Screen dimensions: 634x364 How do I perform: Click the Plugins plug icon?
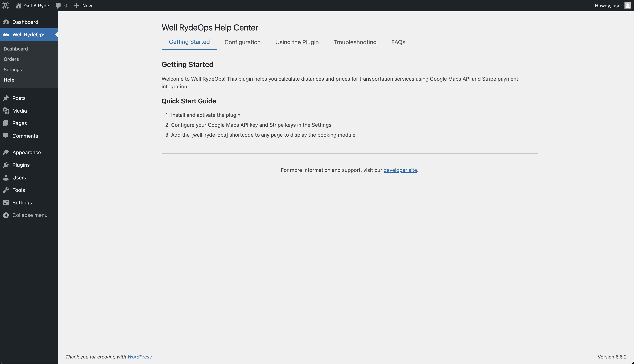[x=6, y=165]
